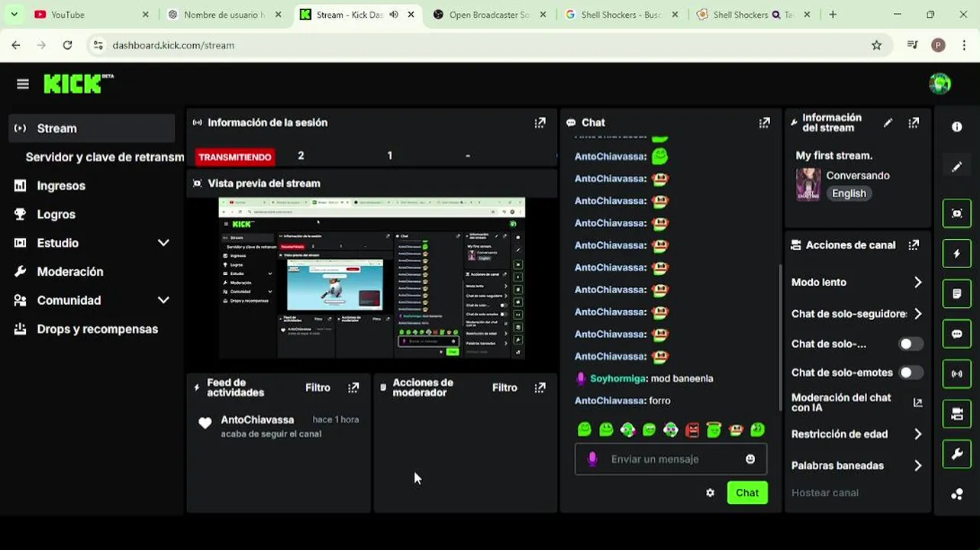The image size is (980, 550).
Task: Open Filtro in Feed de actividades
Action: pyautogui.click(x=318, y=387)
